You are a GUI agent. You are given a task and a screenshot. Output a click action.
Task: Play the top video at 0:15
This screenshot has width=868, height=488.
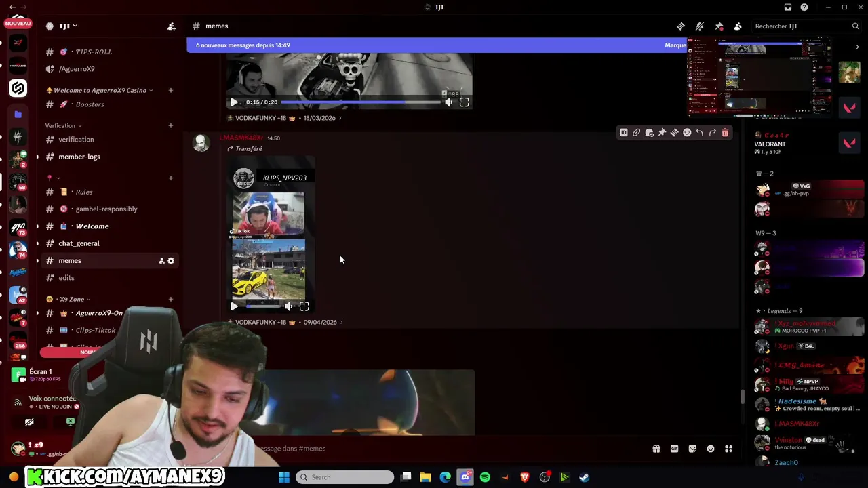click(234, 102)
